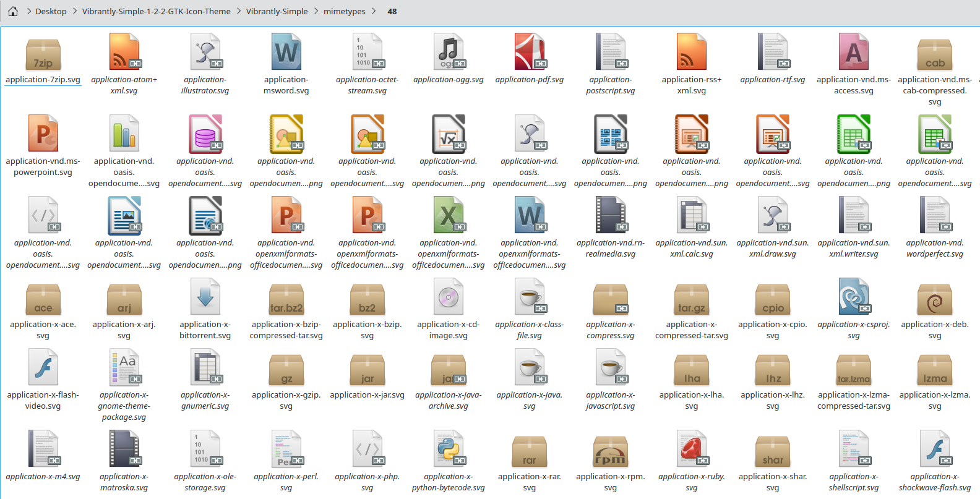The width and height of the screenshot is (980, 499).
Task: Select the application-x-jar.svg archive icon
Action: pyautogui.click(x=367, y=369)
